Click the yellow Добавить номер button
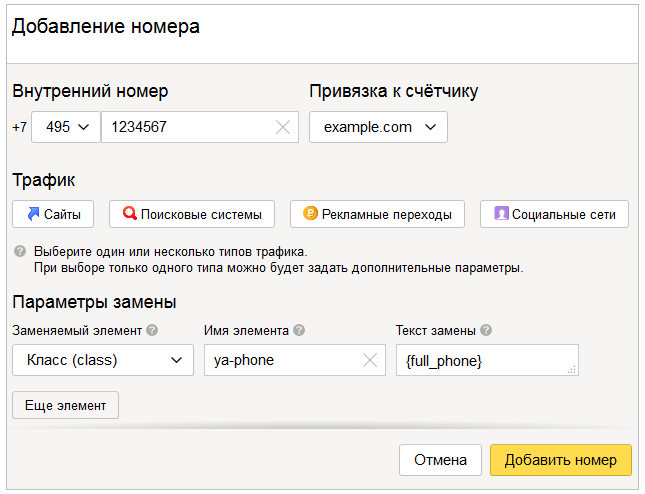The image size is (645, 494). [x=561, y=460]
